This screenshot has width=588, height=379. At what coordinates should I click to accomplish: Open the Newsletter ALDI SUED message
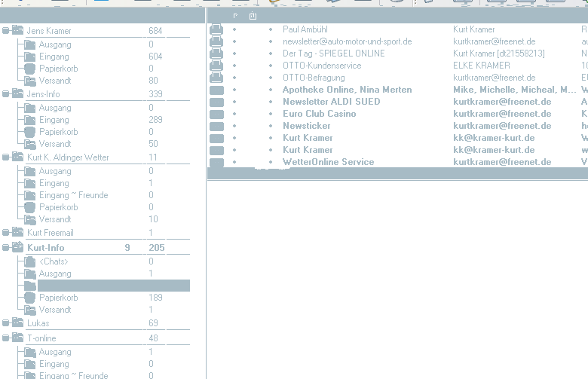click(331, 102)
